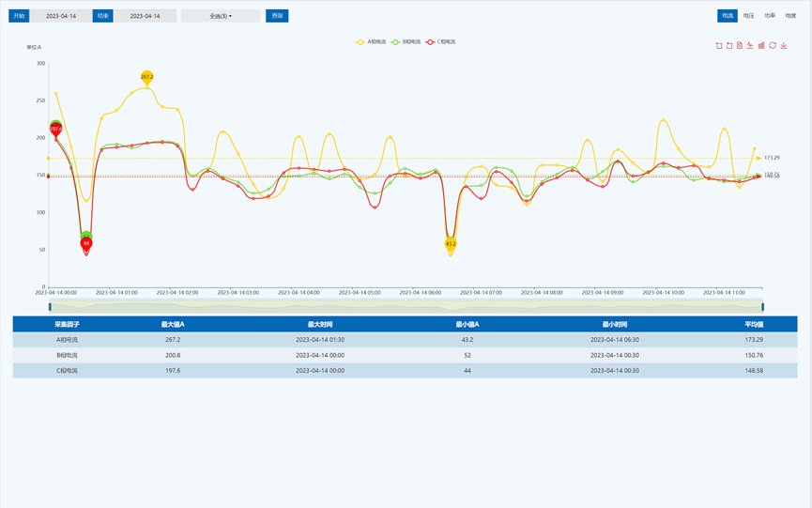This screenshot has width=812, height=508.
Task: Click the restore/refresh chart icon
Action: tap(773, 46)
